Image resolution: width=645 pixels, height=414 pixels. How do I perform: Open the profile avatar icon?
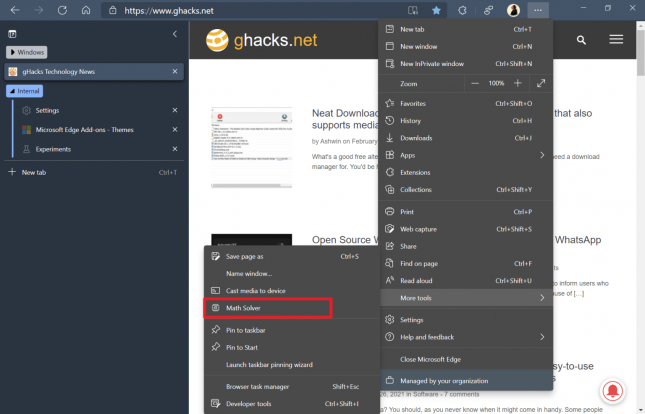[513, 10]
